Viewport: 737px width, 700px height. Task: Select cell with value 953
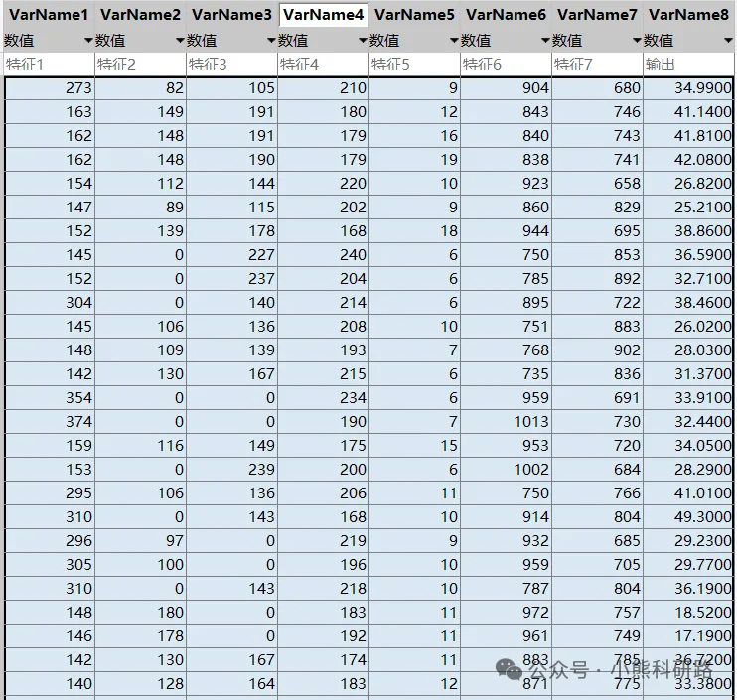click(x=506, y=446)
